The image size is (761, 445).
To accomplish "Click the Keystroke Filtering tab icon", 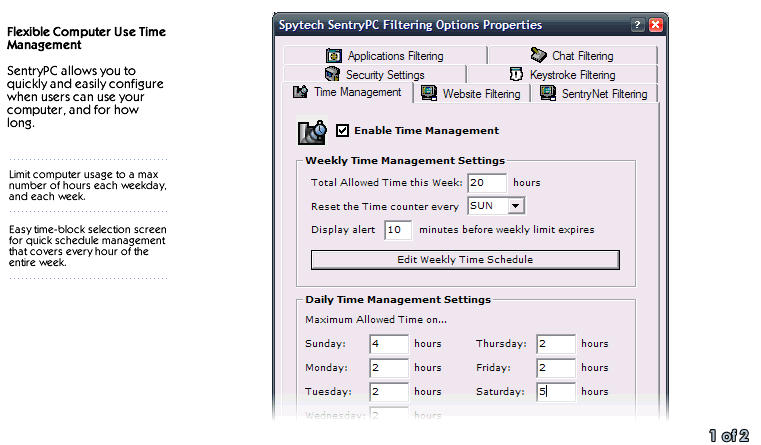I will point(516,74).
